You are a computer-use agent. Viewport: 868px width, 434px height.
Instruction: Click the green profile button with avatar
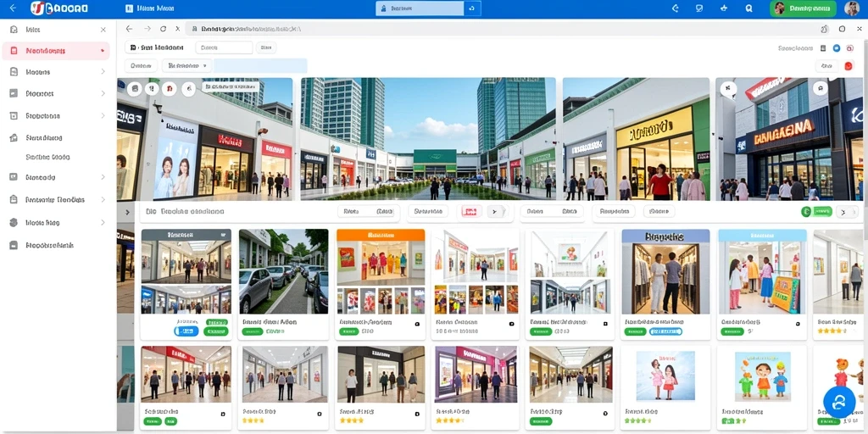(802, 8)
